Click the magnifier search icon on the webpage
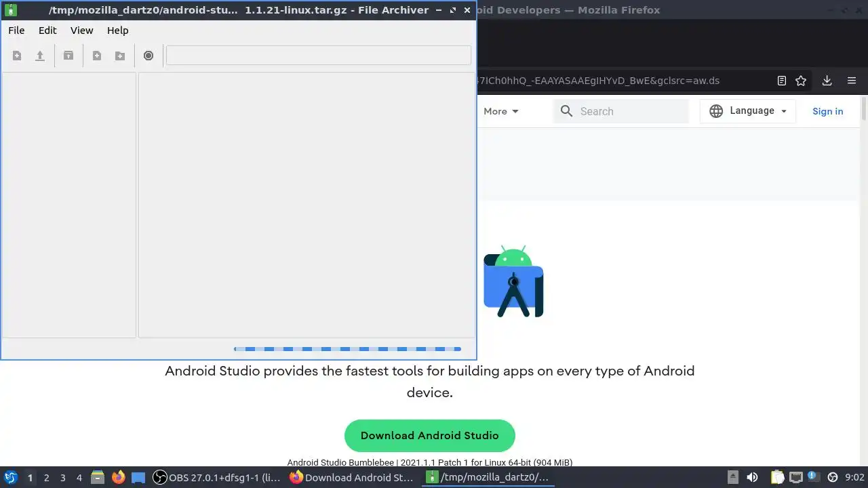The width and height of the screenshot is (868, 488). tap(567, 111)
